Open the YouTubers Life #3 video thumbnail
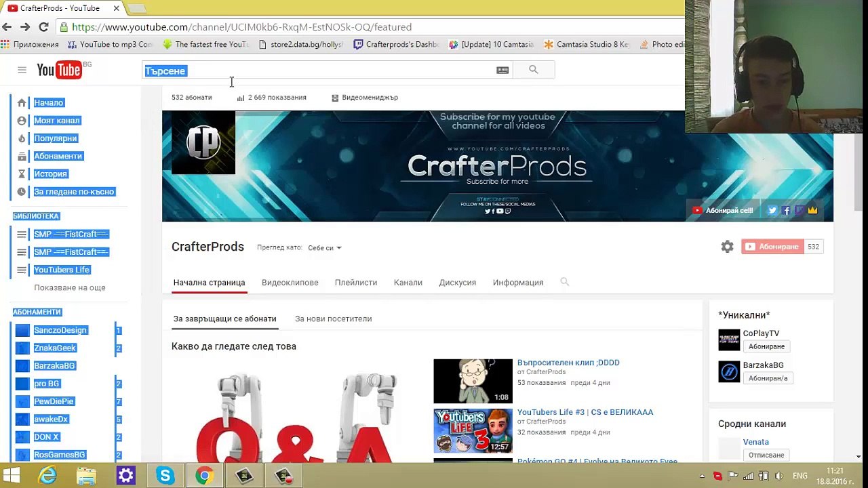This screenshot has width=868, height=488. [473, 430]
